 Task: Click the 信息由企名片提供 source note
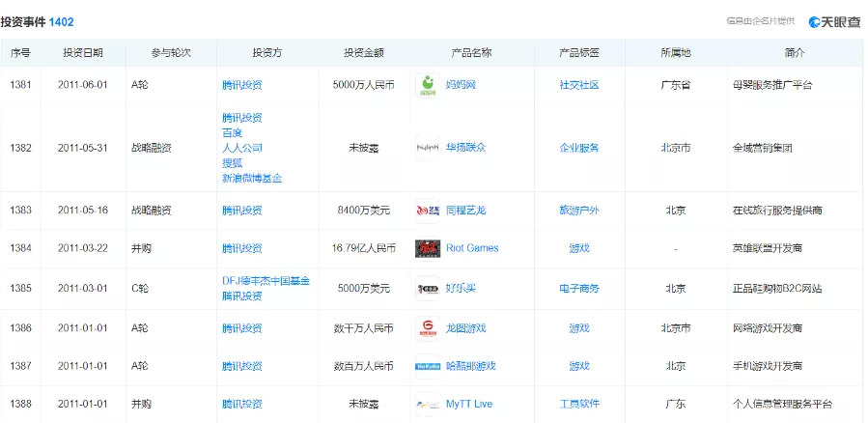point(760,21)
